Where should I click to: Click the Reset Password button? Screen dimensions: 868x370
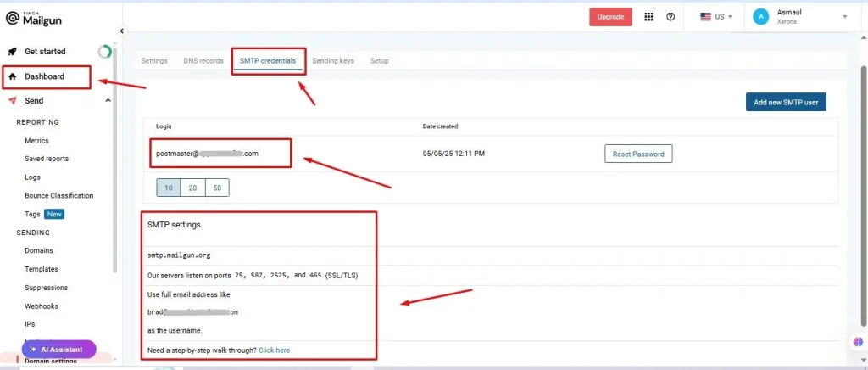tap(638, 154)
